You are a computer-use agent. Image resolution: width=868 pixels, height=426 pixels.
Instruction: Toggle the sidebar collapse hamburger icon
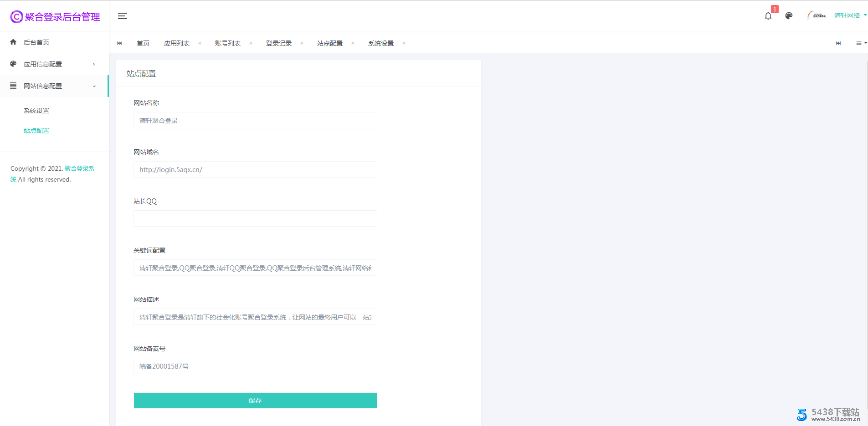coord(122,15)
